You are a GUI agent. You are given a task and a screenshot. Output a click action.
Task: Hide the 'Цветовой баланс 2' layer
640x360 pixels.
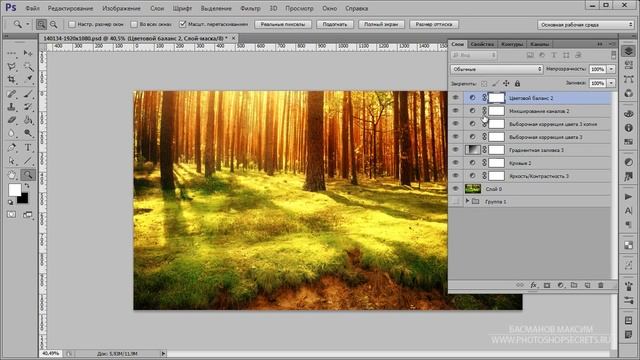point(456,98)
